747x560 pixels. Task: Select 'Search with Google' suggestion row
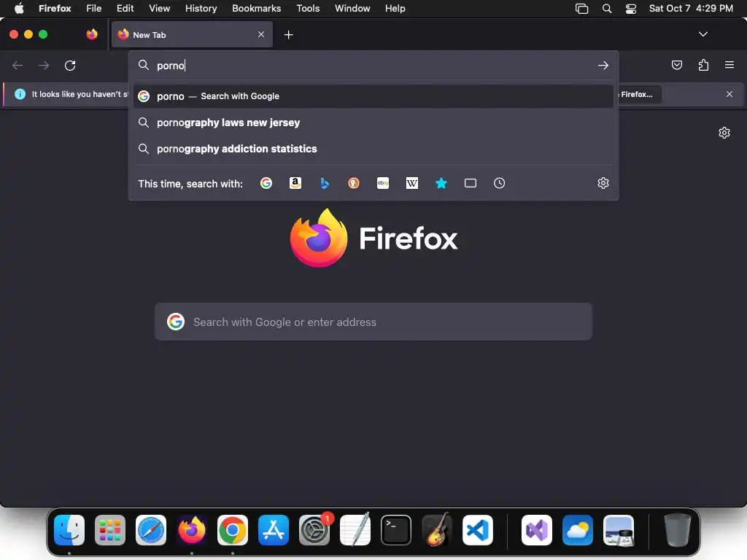point(373,96)
